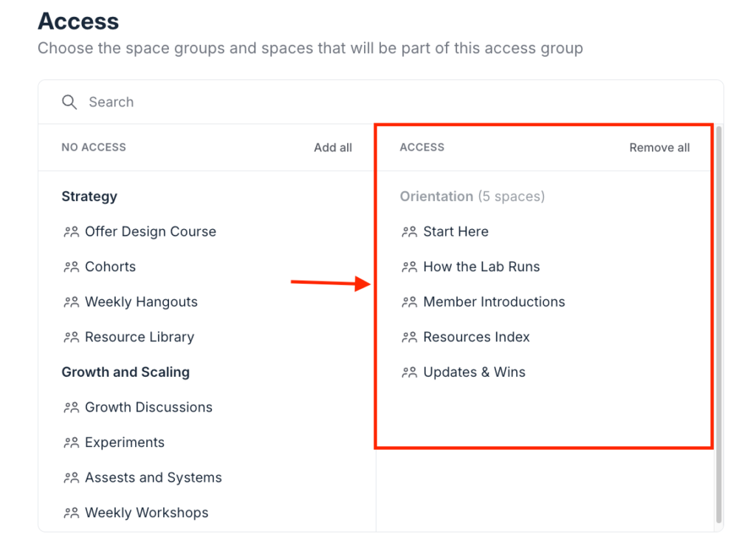This screenshot has height=557, width=756.
Task: Add the Resource Library space
Action: pyautogui.click(x=140, y=338)
